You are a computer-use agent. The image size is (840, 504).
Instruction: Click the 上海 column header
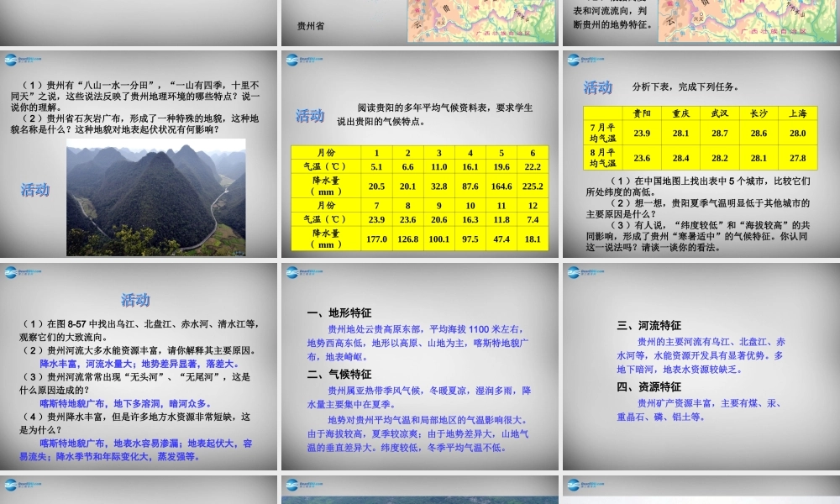coord(798,113)
